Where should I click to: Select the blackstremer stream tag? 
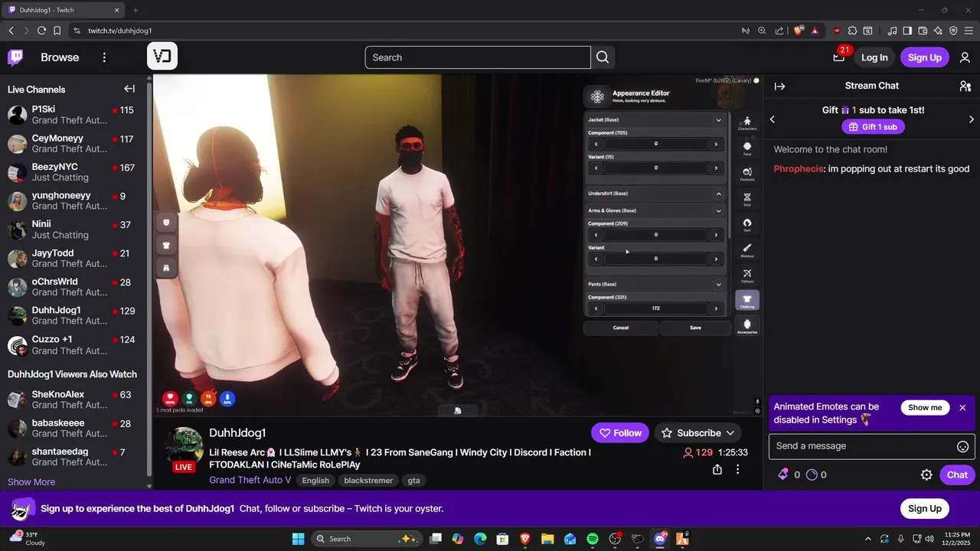click(x=368, y=481)
